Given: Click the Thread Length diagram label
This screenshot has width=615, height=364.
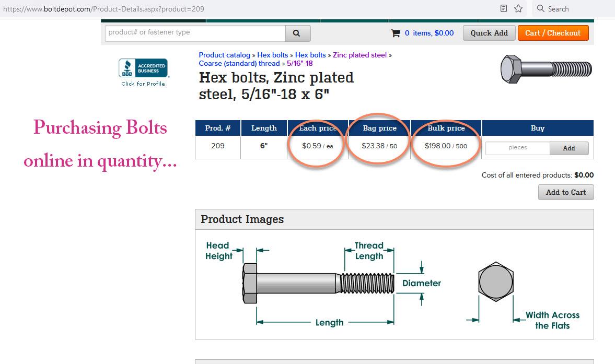Looking at the screenshot, I should 369,251.
